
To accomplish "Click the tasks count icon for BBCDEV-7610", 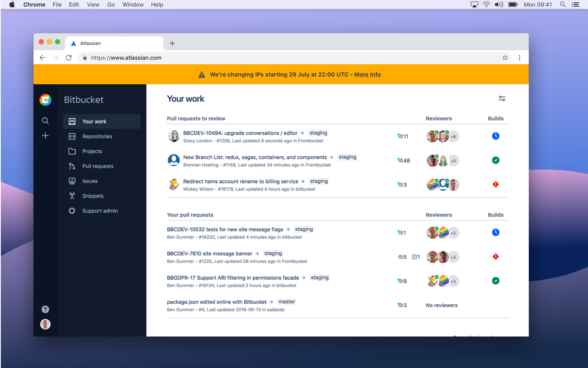I will 416,257.
